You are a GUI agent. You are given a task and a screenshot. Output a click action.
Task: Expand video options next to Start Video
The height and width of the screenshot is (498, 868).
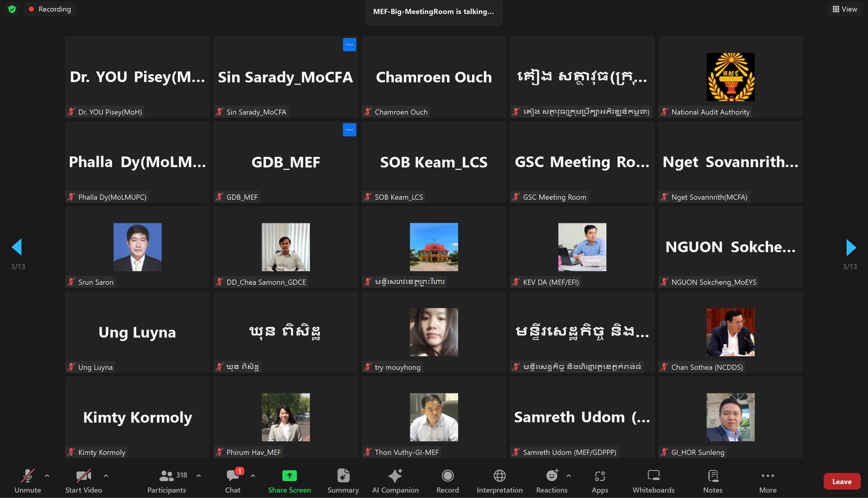(x=106, y=476)
